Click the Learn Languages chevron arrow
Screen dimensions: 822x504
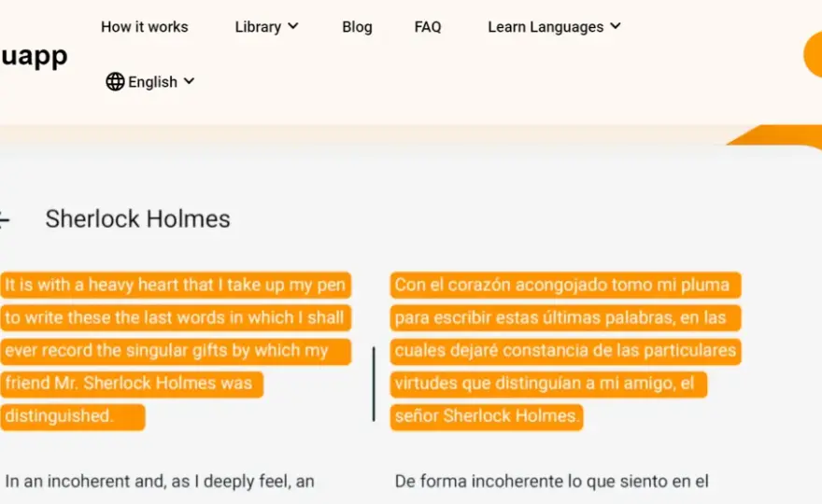click(616, 26)
